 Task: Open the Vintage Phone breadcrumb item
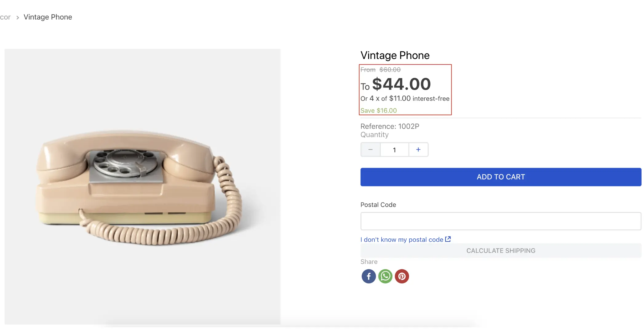point(48,17)
